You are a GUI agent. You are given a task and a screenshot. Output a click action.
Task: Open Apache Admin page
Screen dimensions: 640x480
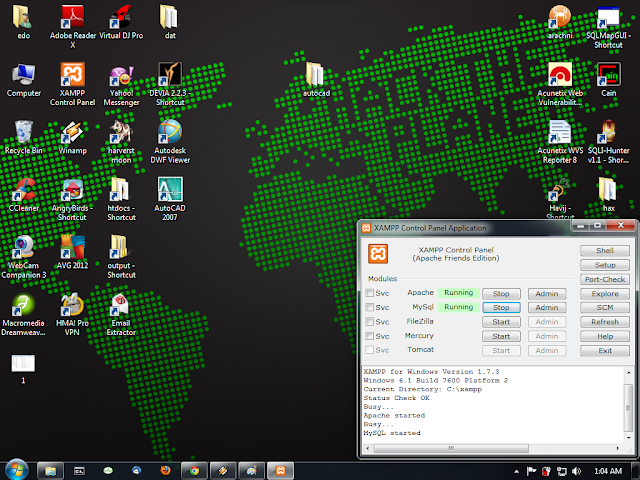[547, 293]
